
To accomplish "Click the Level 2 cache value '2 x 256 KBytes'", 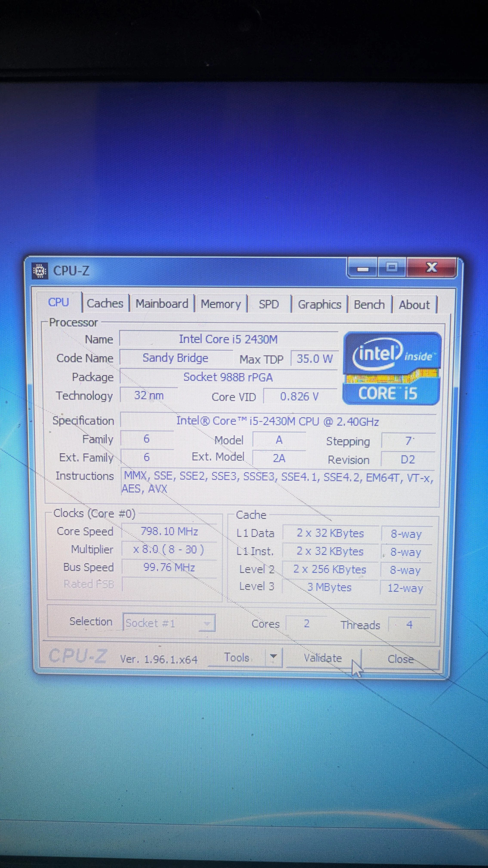I will (x=330, y=569).
